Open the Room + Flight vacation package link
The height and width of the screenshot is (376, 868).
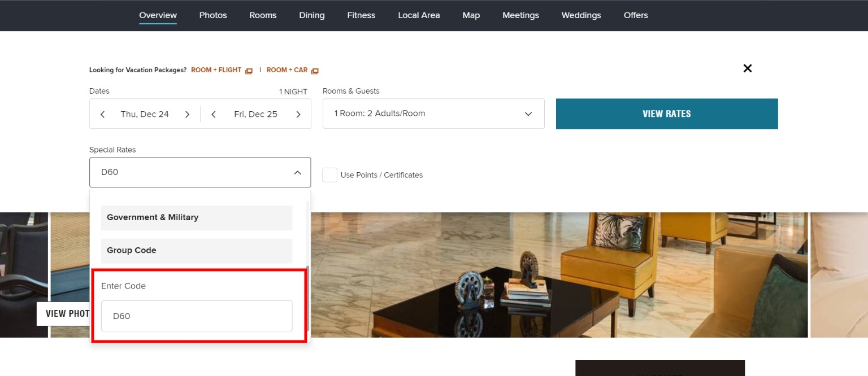[x=216, y=70]
